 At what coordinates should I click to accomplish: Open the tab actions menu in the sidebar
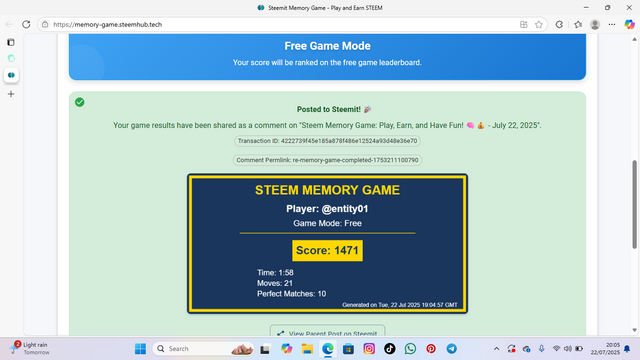pos(11,42)
